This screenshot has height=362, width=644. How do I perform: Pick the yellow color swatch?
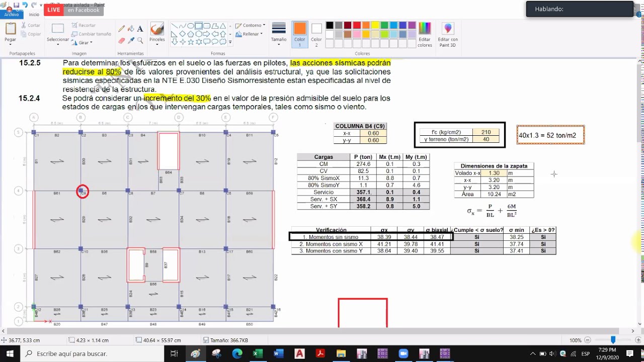(375, 25)
